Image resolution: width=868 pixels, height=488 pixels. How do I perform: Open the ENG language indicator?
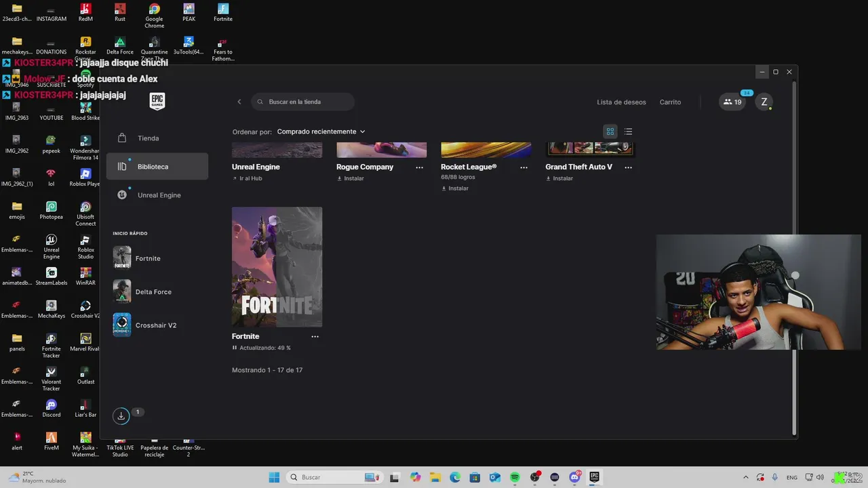click(791, 477)
